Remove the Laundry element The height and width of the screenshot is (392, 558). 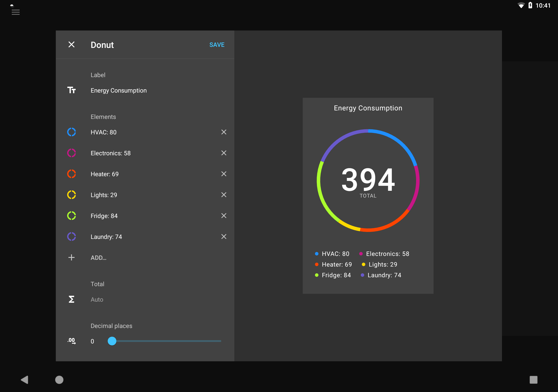point(224,237)
